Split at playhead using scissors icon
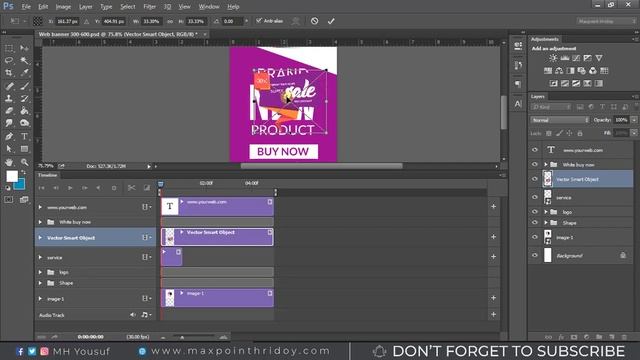The image size is (640, 360). [131, 188]
